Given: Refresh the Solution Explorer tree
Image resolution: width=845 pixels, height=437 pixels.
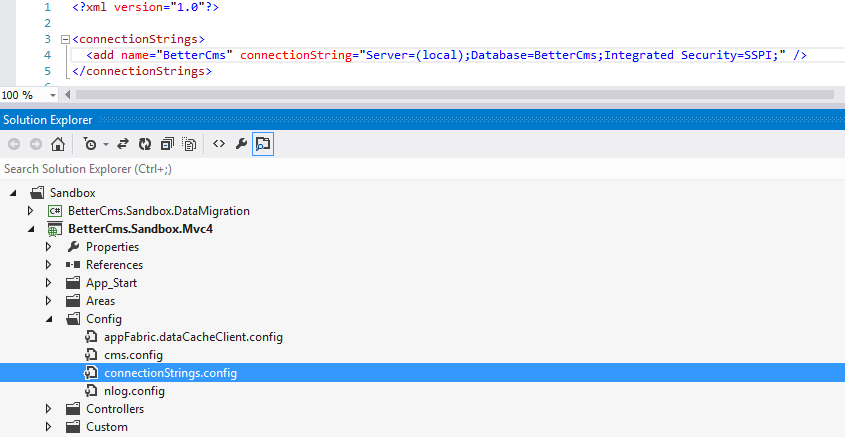Looking at the screenshot, I should (145, 144).
